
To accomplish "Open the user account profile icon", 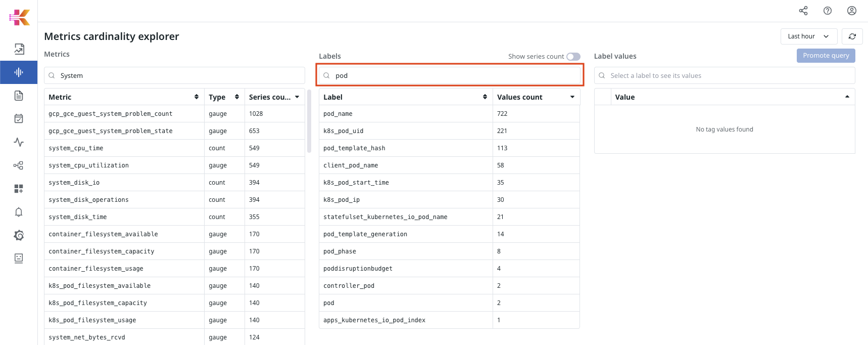I will [852, 11].
